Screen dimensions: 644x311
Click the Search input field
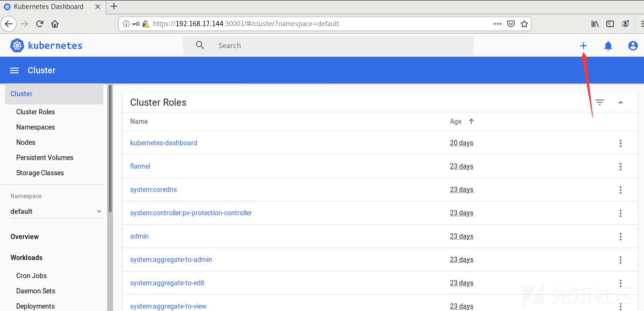pos(328,46)
